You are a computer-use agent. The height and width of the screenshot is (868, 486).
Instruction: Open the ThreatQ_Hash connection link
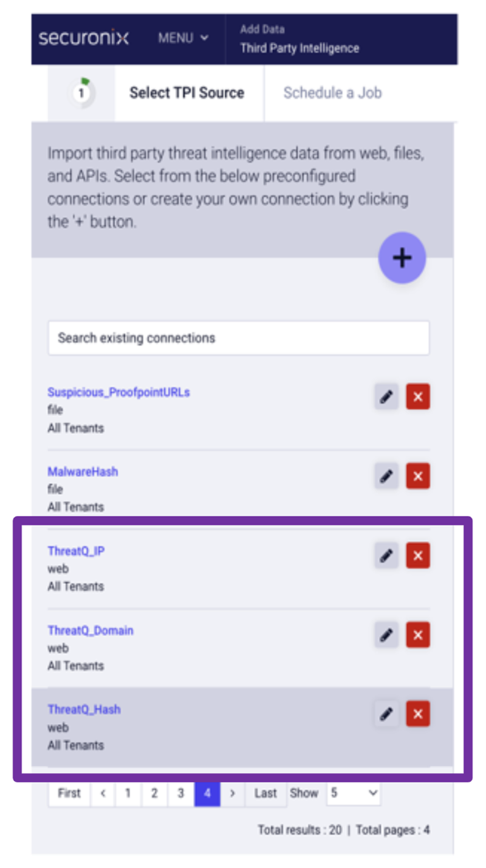point(84,709)
